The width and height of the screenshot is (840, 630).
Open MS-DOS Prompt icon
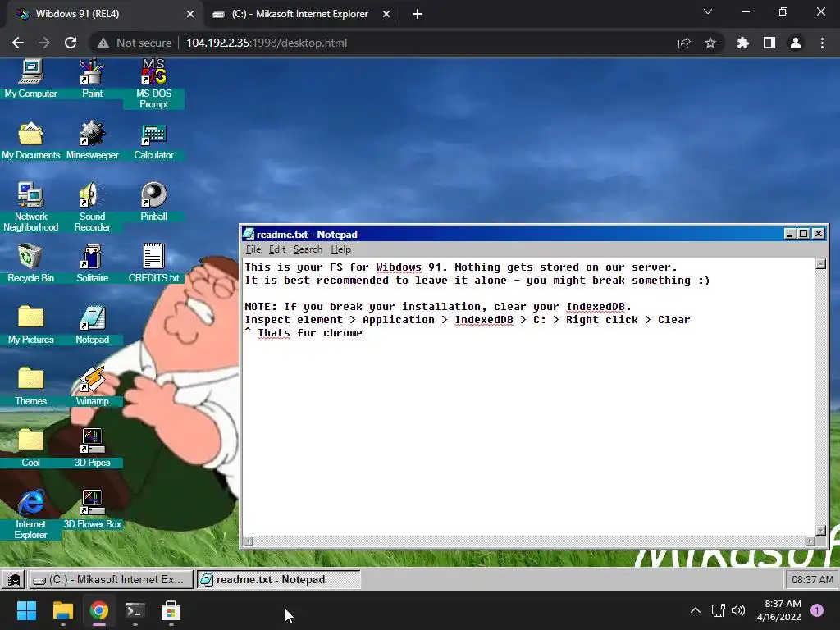click(x=153, y=84)
